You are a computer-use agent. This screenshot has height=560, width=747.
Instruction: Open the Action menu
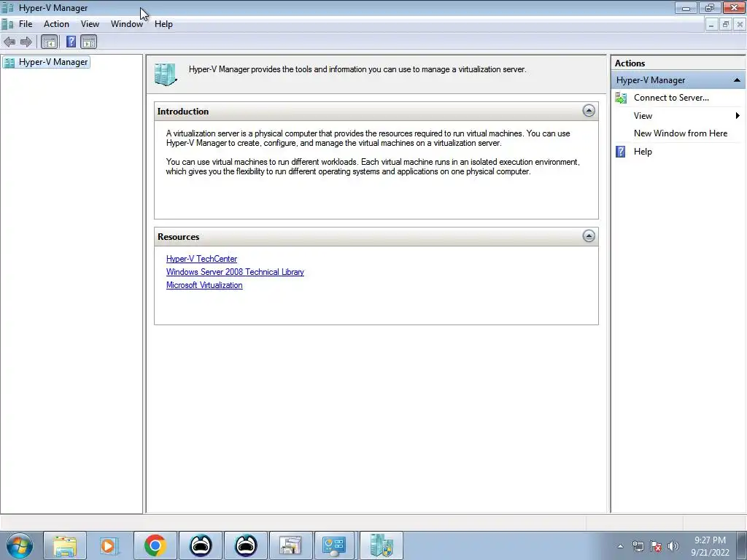point(56,24)
